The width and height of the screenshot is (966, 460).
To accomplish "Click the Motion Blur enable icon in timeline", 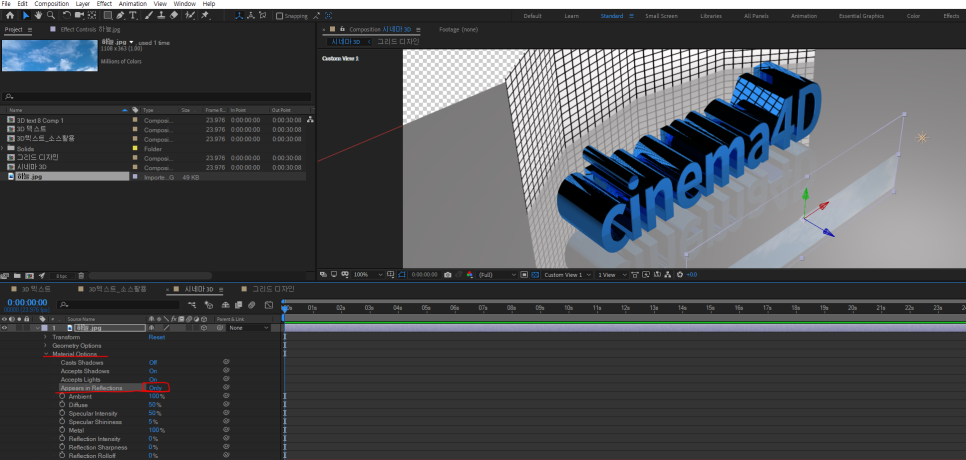I will [252, 305].
